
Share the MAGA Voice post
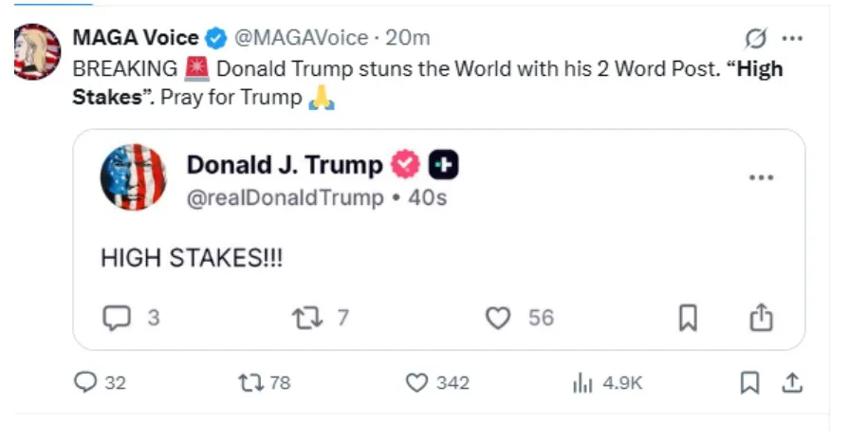point(792,382)
